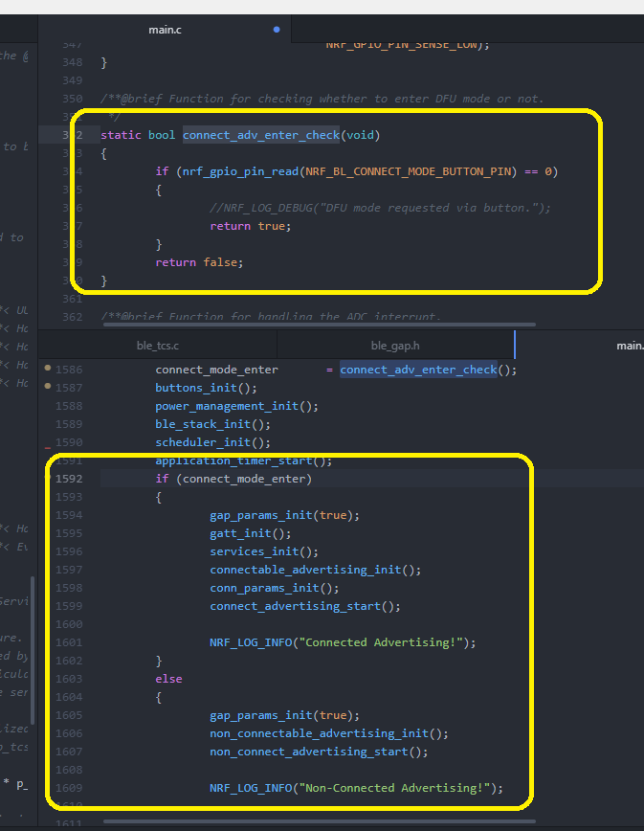
Task: Click the red deletion marker at line 1590
Action: pos(47,447)
